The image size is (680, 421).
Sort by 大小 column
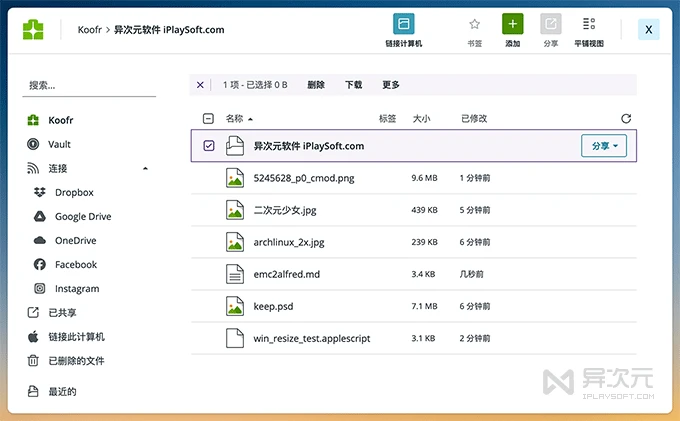[x=421, y=118]
